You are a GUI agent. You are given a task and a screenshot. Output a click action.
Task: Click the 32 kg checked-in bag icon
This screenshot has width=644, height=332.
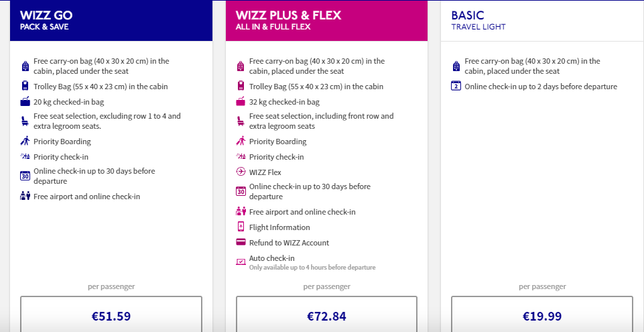coord(241,101)
